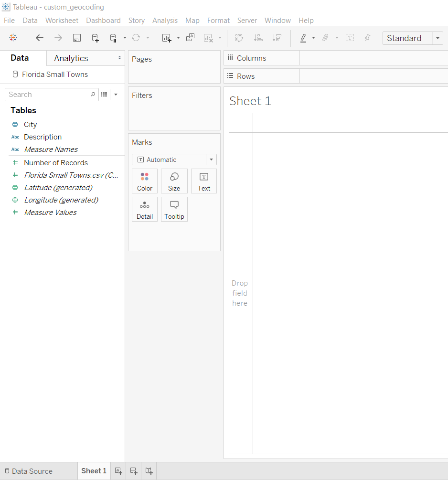Screen dimensions: 448x480
Task: Select the Measure Values field
Action: [50, 213]
